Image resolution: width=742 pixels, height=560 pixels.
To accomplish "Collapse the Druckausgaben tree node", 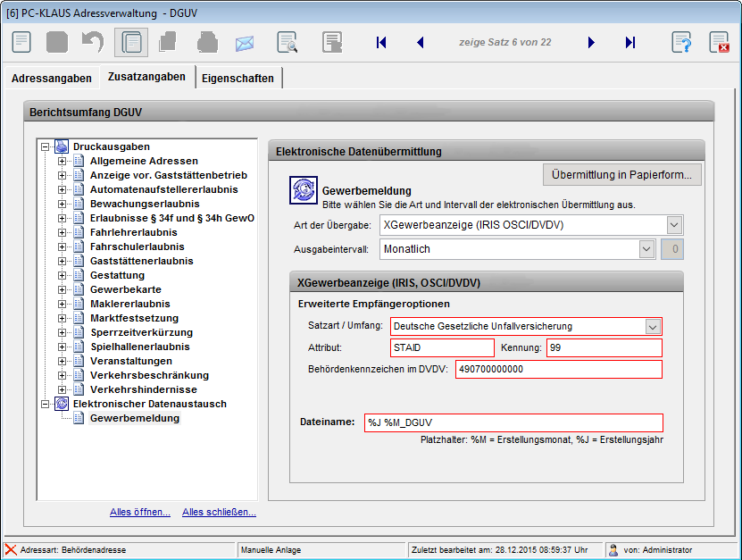I will pos(46,146).
